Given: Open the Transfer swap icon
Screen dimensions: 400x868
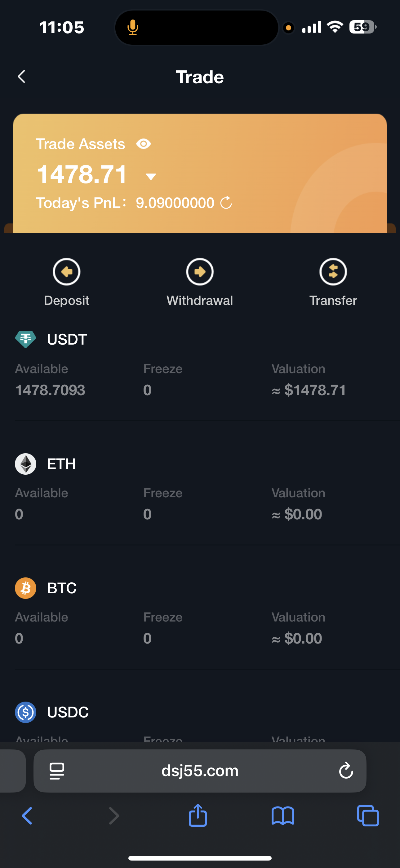Looking at the screenshot, I should pos(333,272).
